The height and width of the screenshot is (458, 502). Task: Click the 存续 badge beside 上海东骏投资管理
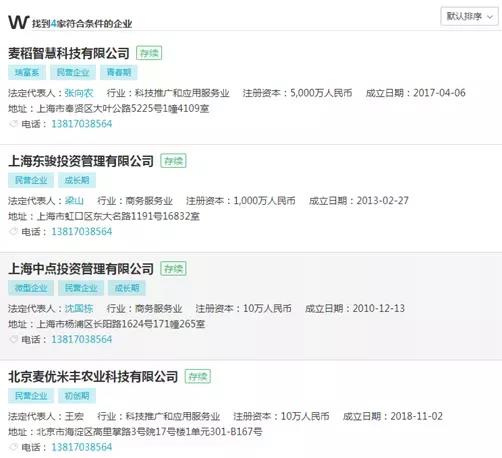173,161
